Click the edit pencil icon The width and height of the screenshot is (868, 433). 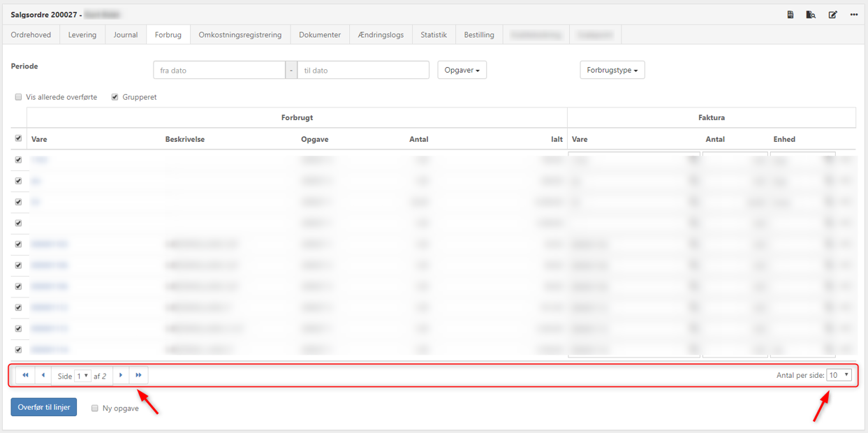pyautogui.click(x=832, y=15)
